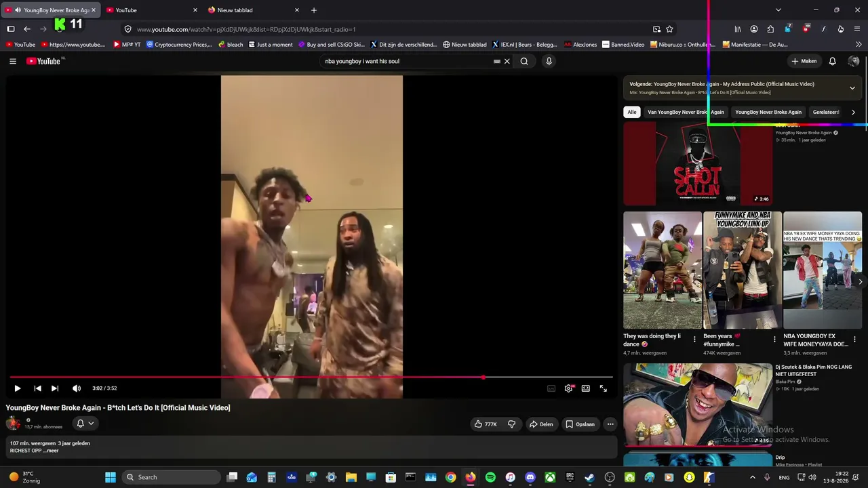Open the Cryptocurrency Prices bookmark
The height and width of the screenshot is (488, 868).
click(179, 45)
